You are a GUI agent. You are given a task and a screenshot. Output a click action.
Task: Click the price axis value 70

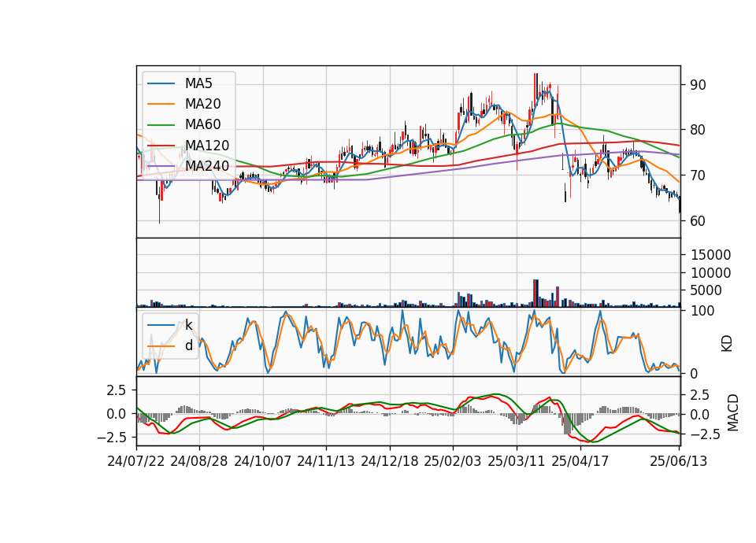699,175
